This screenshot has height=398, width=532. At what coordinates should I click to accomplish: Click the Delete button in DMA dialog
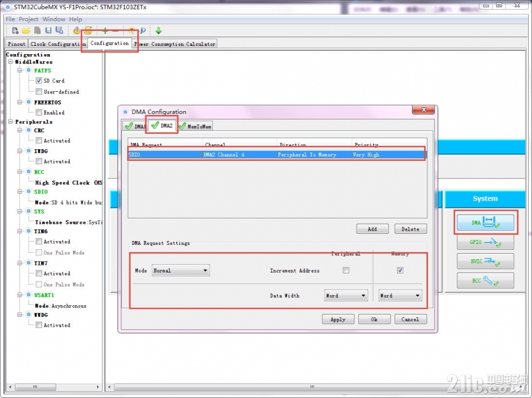410,229
